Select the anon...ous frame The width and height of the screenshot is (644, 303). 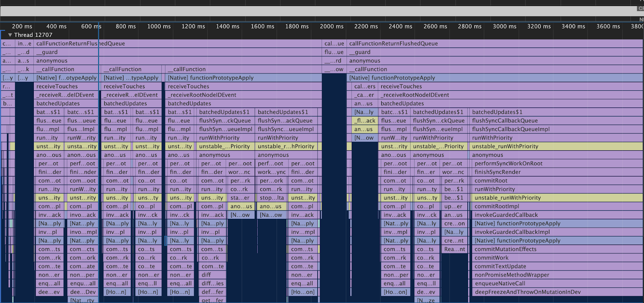point(82,155)
